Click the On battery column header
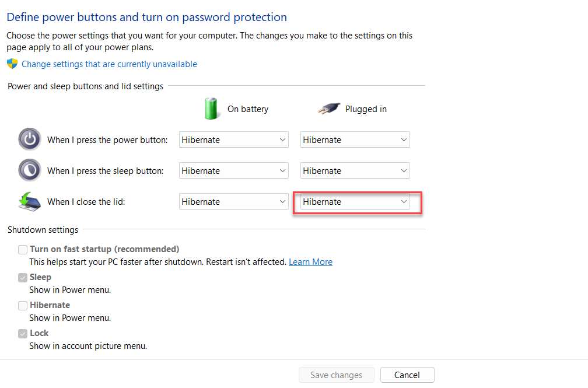The height and width of the screenshot is (388, 588). click(x=248, y=109)
